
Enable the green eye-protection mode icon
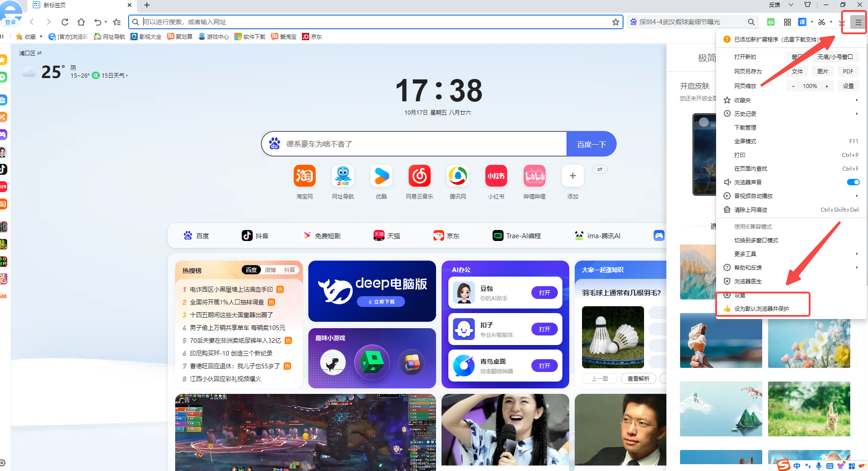coord(770,21)
